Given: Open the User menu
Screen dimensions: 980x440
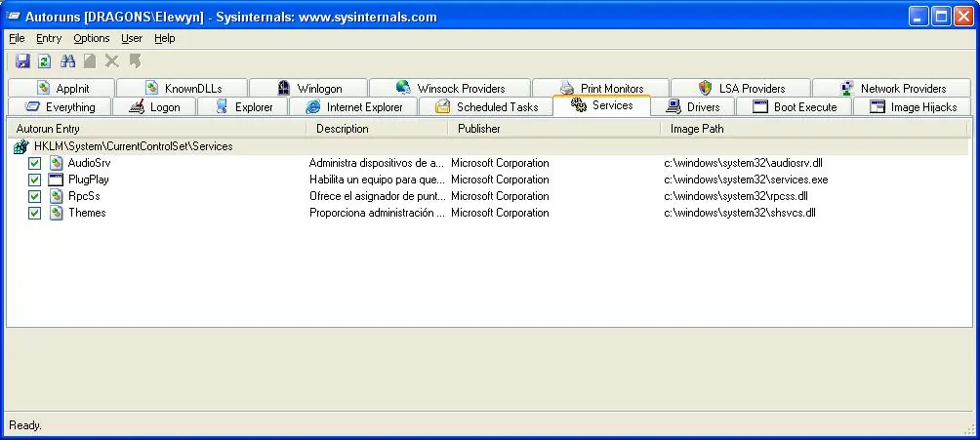Looking at the screenshot, I should pyautogui.click(x=132, y=38).
